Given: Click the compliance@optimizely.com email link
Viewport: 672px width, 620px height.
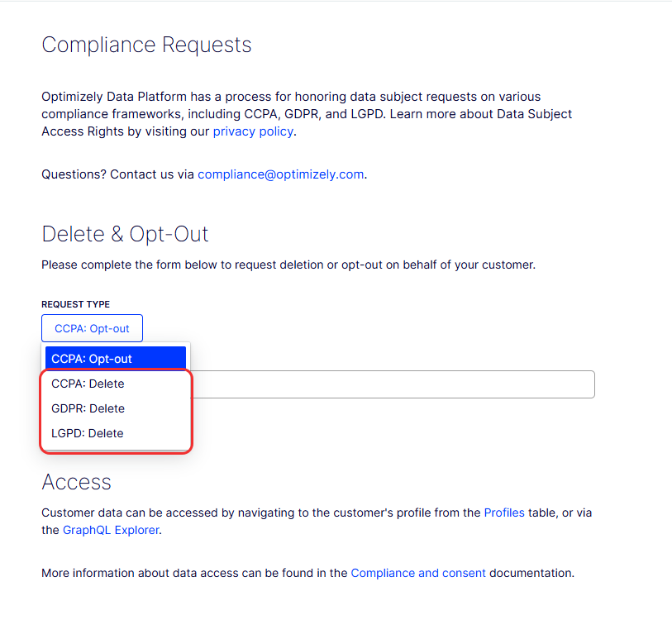Looking at the screenshot, I should (281, 174).
